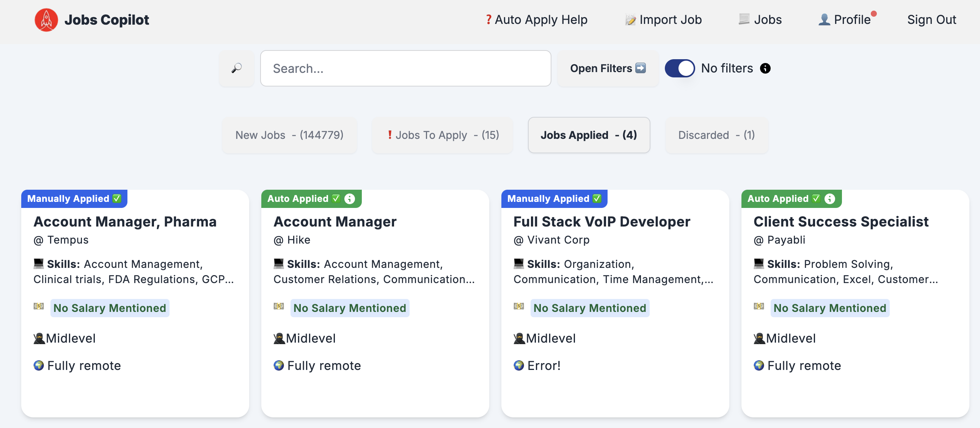This screenshot has width=980, height=428.
Task: Click info icon on Payabli Auto Applied badge
Action: 829,198
